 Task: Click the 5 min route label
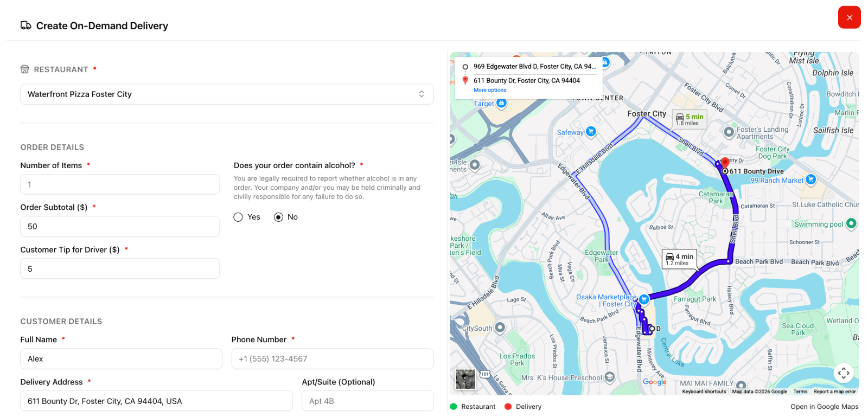pos(690,119)
